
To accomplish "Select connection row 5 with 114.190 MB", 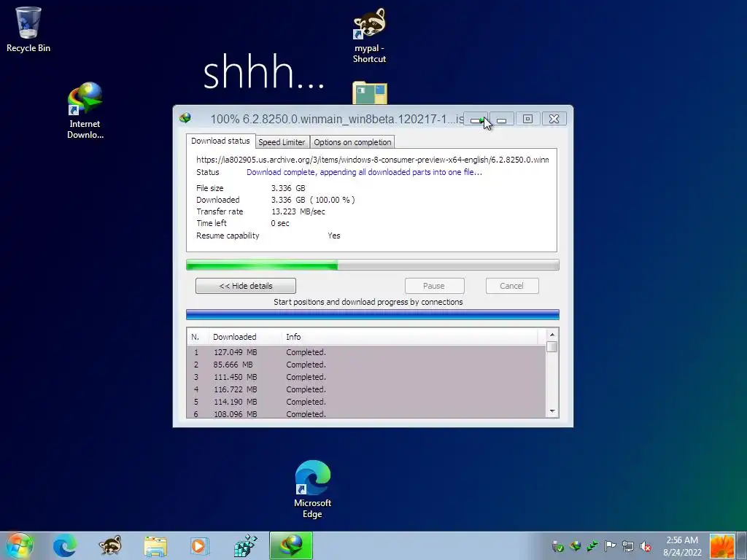I will click(x=366, y=402).
